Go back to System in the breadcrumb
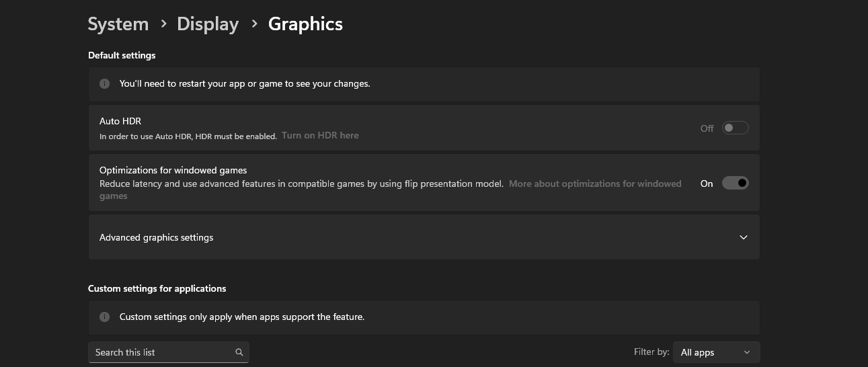The width and height of the screenshot is (868, 367). click(118, 24)
